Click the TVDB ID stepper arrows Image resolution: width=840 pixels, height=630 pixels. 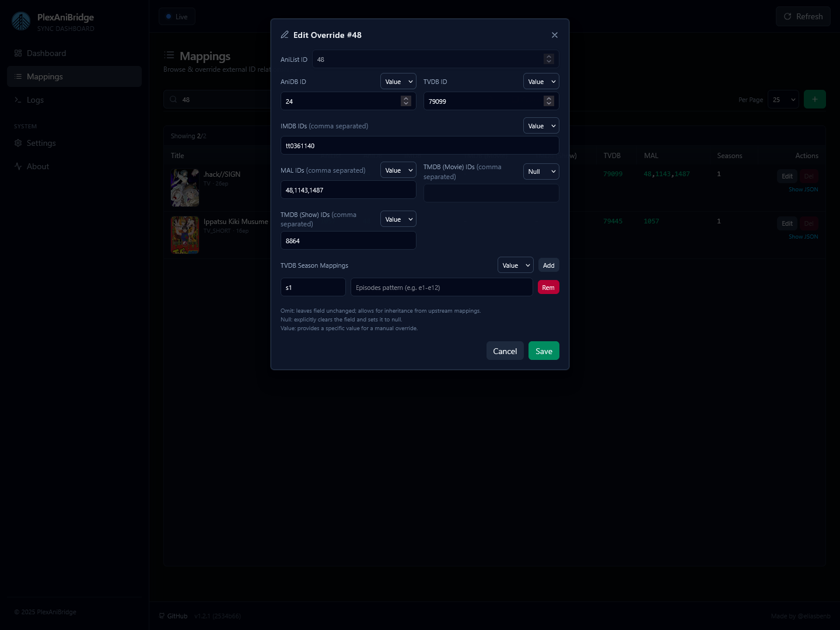(x=549, y=101)
